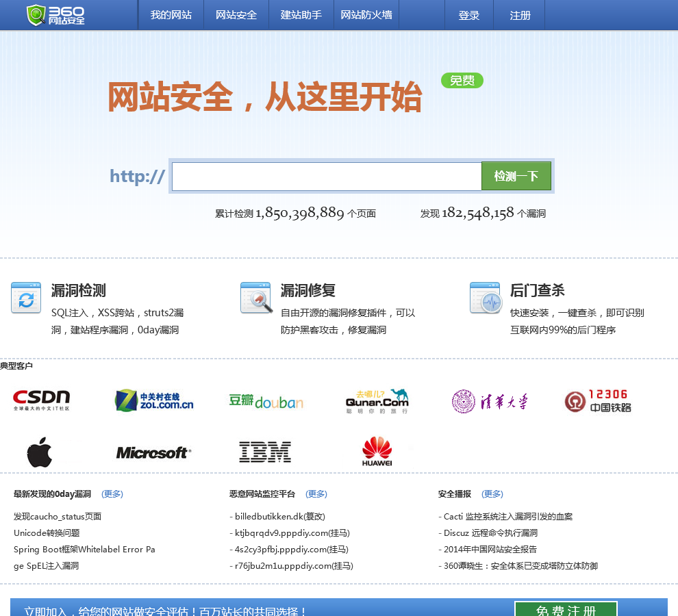Open the 发现caucho_status页面 entry
Viewport: 678px width, 616px height.
58,516
